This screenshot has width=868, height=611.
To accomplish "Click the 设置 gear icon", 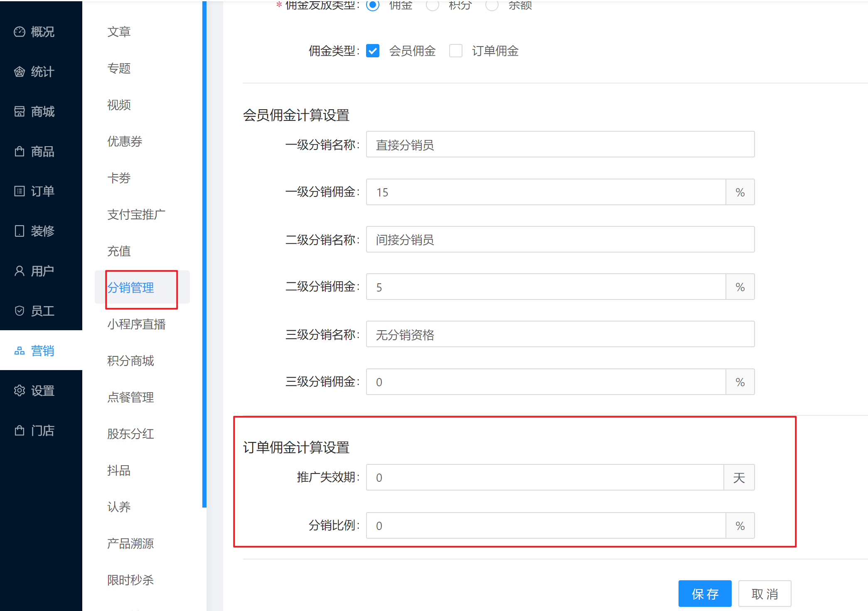I will pyautogui.click(x=19, y=390).
